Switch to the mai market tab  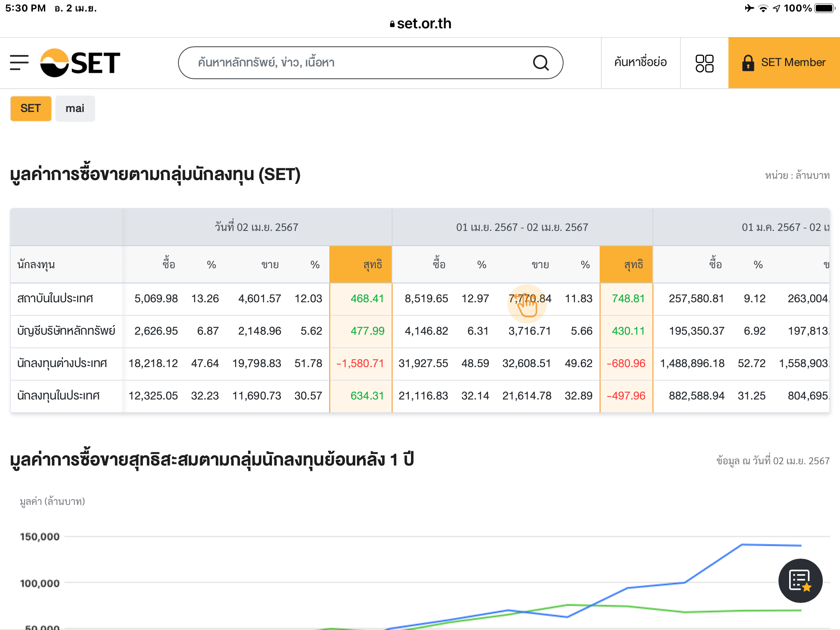pyautogui.click(x=75, y=109)
